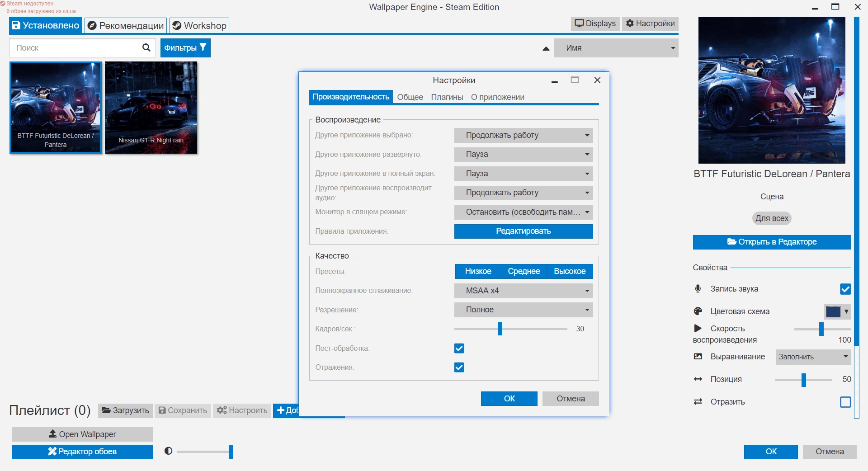Click Настроить playlist button
The height and width of the screenshot is (471, 868).
point(242,410)
